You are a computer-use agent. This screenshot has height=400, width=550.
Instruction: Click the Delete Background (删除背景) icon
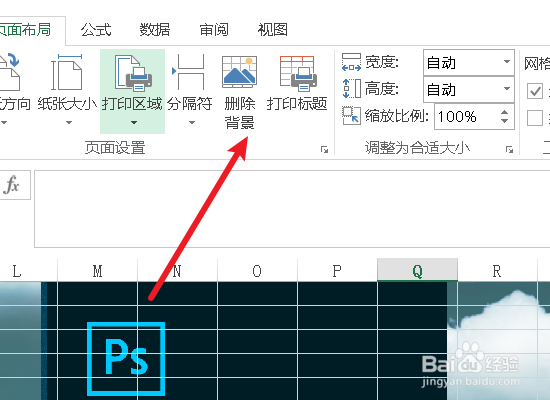pyautogui.click(x=240, y=71)
